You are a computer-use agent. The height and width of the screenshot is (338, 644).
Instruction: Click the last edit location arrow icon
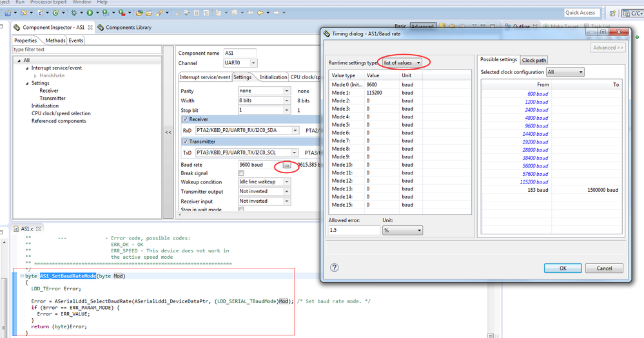click(x=250, y=13)
